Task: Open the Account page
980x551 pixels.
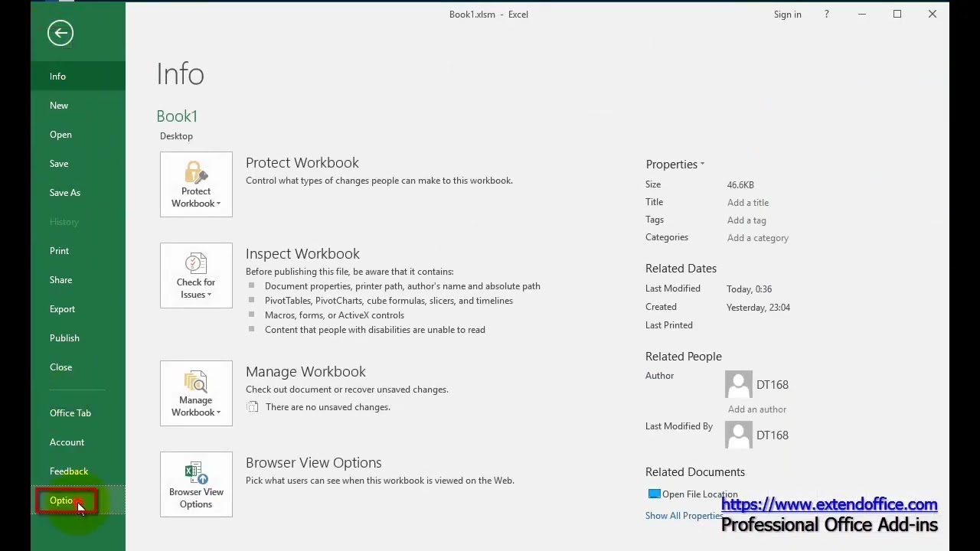Action: click(x=78, y=442)
